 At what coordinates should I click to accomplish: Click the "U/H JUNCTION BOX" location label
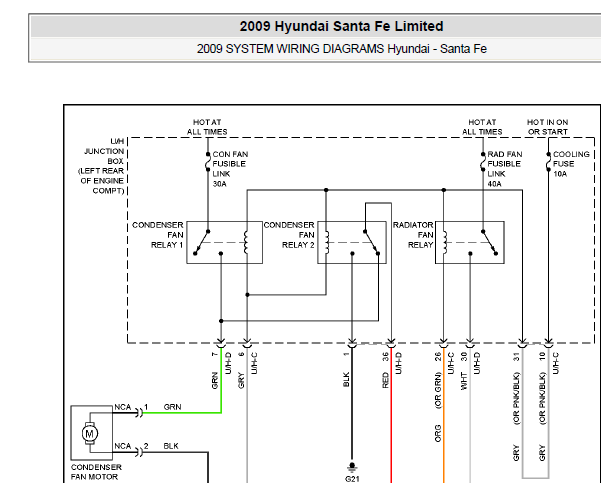point(101,166)
